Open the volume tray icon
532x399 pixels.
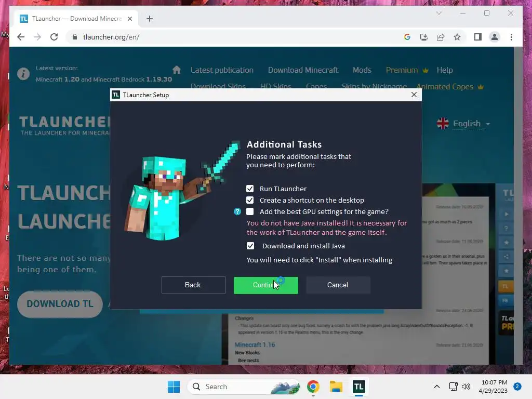click(x=466, y=387)
